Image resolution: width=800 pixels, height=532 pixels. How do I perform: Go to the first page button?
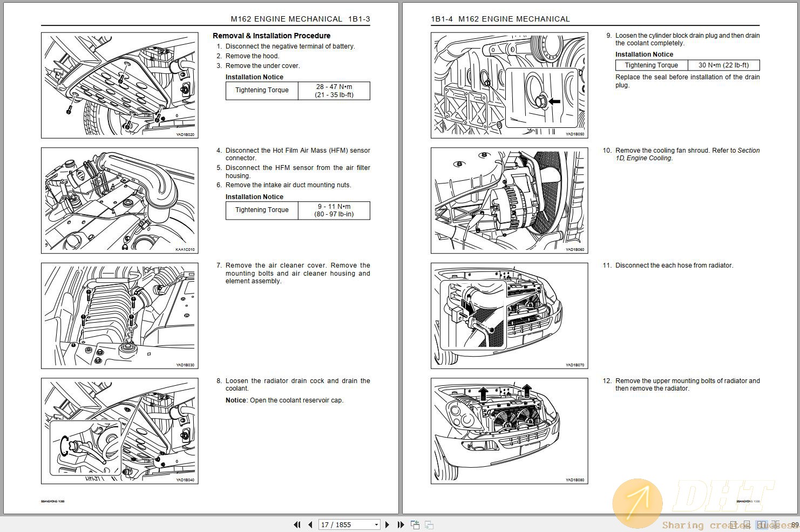pos(297,524)
